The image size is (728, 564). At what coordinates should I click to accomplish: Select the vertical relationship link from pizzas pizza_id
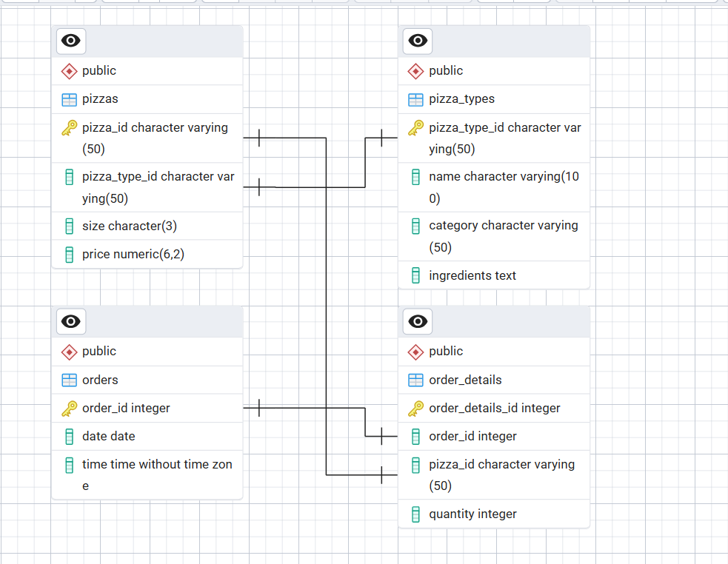click(x=326, y=306)
